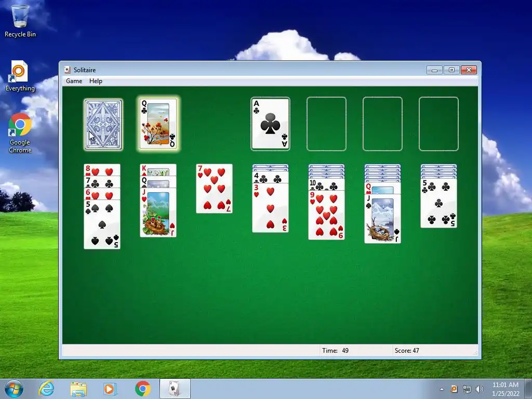
Task: Open Windows Media Player from the taskbar
Action: click(110, 389)
